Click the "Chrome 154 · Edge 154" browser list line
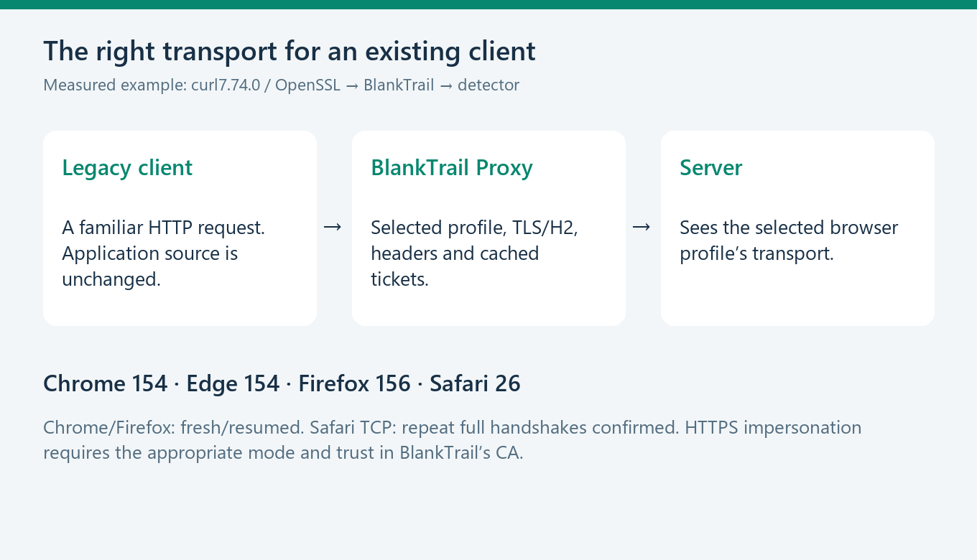This screenshot has width=977, height=560. tap(282, 383)
